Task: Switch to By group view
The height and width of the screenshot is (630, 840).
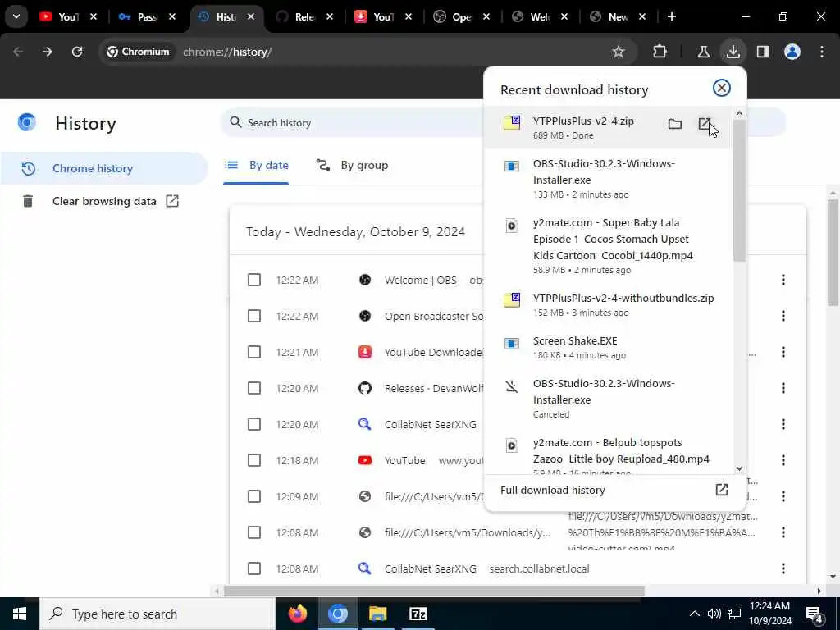Action: coord(352,165)
